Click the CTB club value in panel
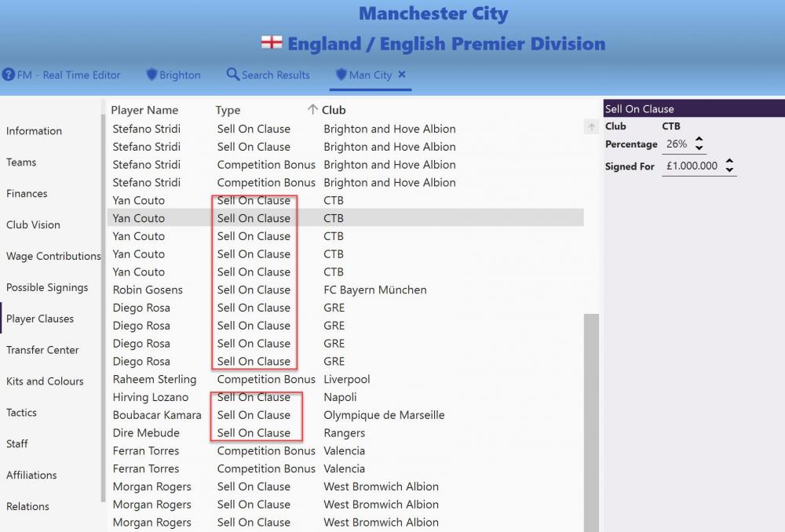This screenshot has height=532, width=785. coord(671,126)
